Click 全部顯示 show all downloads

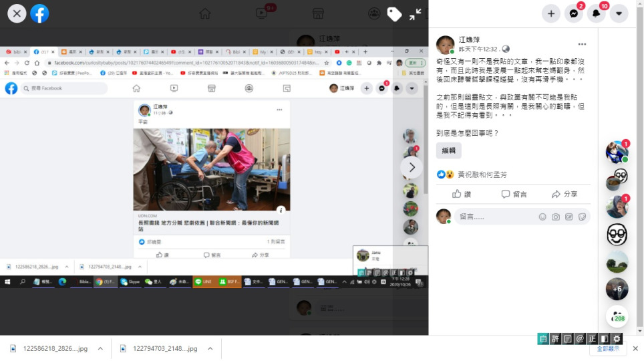[x=607, y=348]
